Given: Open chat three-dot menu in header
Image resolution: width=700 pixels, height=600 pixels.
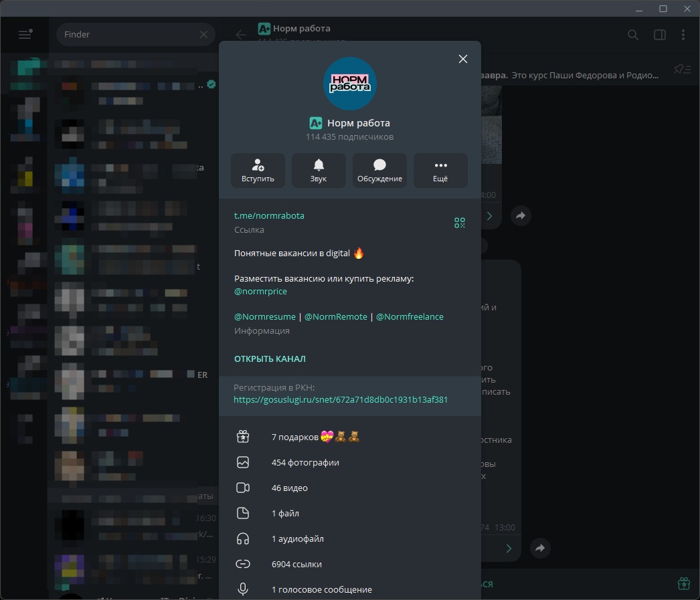Looking at the screenshot, I should pos(683,34).
